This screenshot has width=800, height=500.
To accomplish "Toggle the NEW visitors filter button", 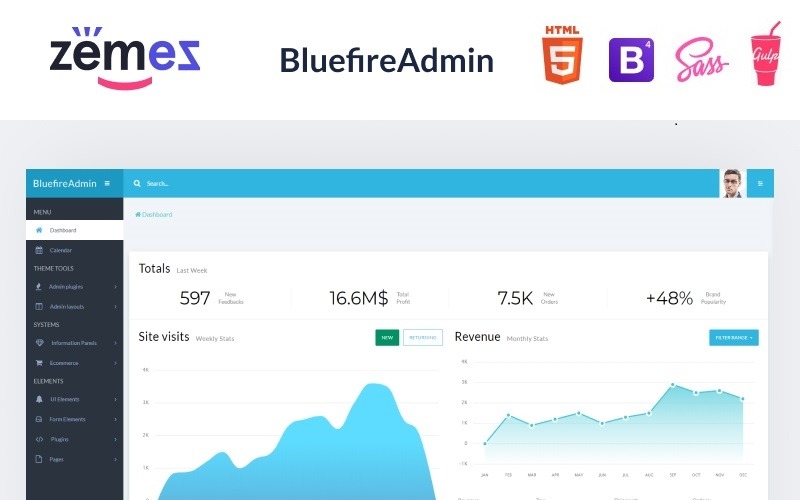I will (x=387, y=338).
